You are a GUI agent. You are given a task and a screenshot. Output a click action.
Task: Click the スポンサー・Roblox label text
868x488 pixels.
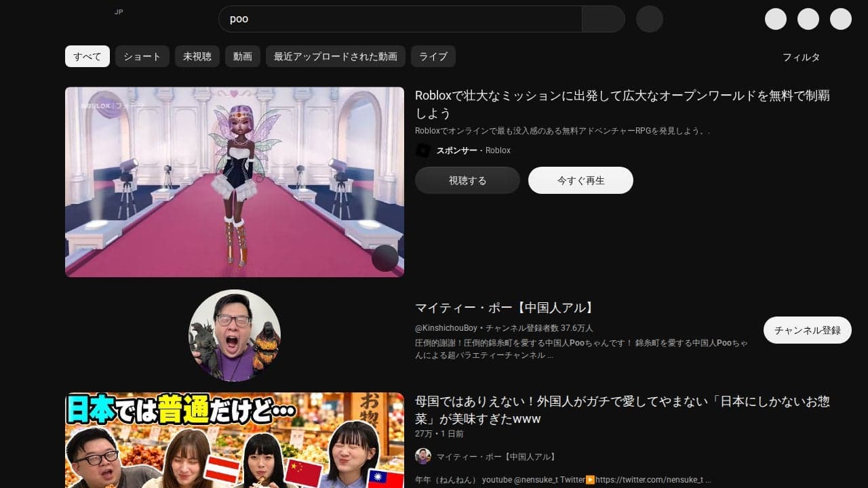click(x=473, y=150)
